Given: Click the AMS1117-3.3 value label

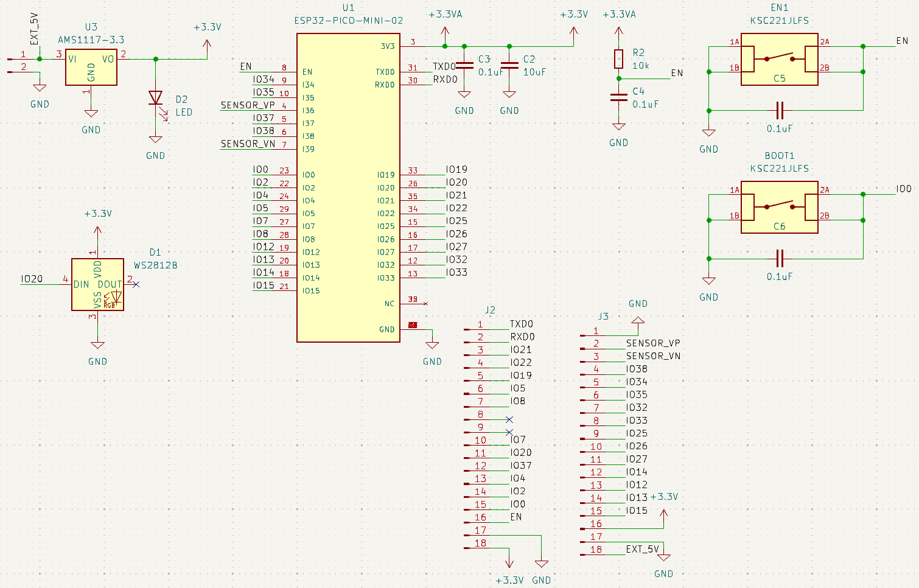Looking at the screenshot, I should coord(91,40).
